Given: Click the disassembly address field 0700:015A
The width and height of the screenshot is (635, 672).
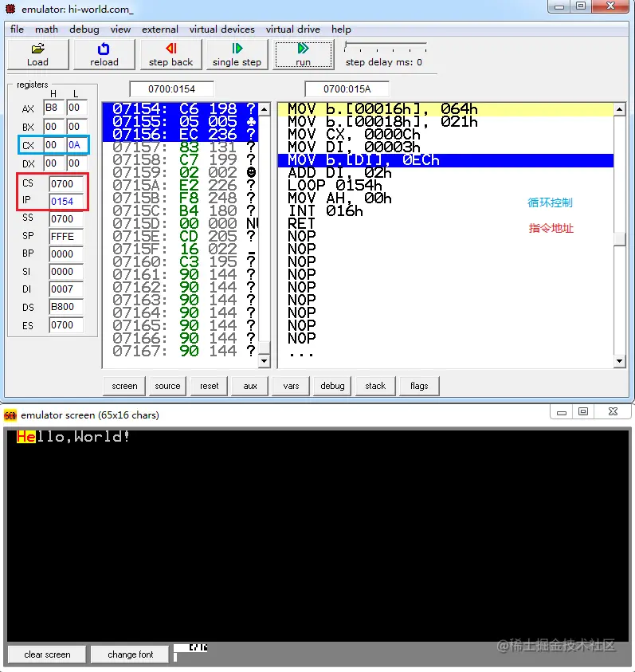Looking at the screenshot, I should (x=347, y=89).
